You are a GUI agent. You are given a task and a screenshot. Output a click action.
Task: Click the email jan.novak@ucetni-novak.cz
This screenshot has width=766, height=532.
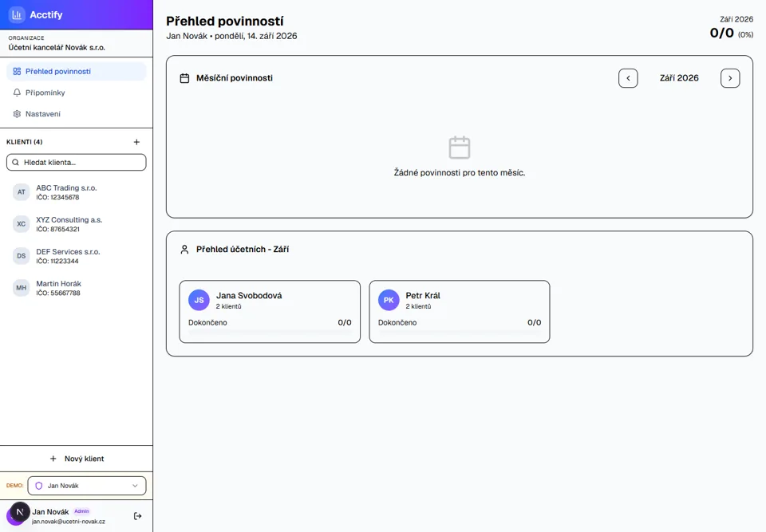pyautogui.click(x=69, y=522)
